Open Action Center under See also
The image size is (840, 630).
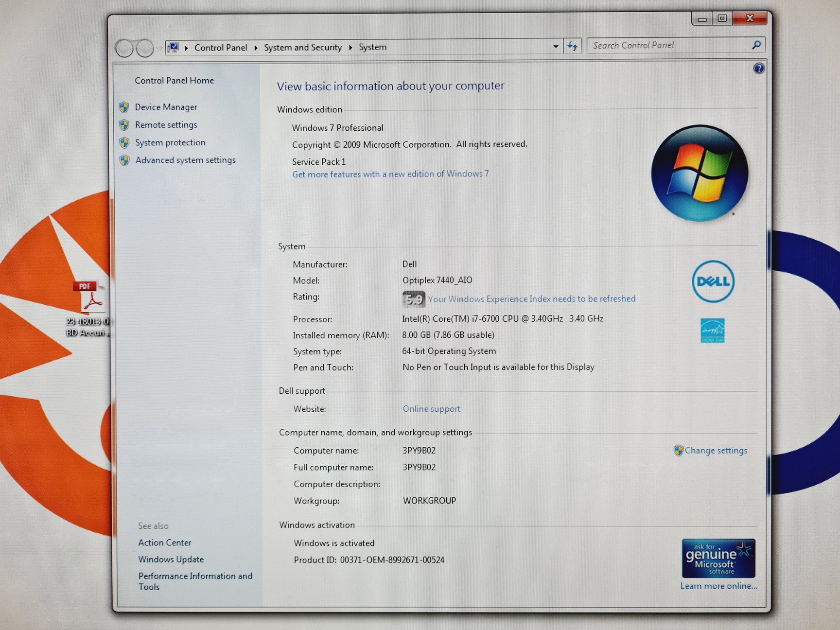coord(165,542)
